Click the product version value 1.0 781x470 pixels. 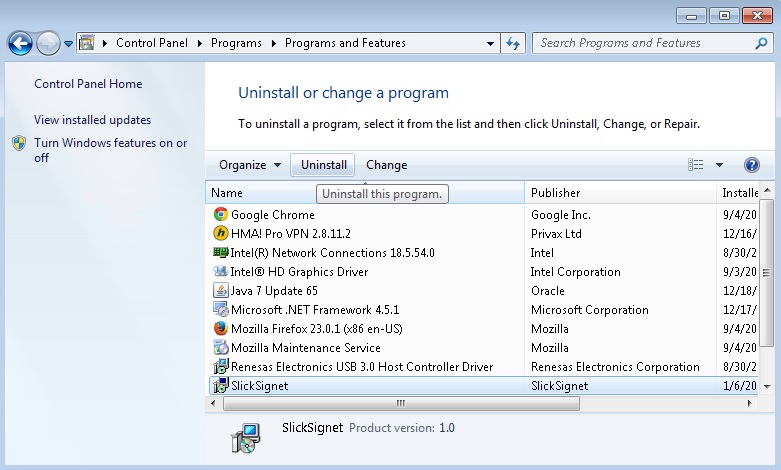pyautogui.click(x=447, y=428)
